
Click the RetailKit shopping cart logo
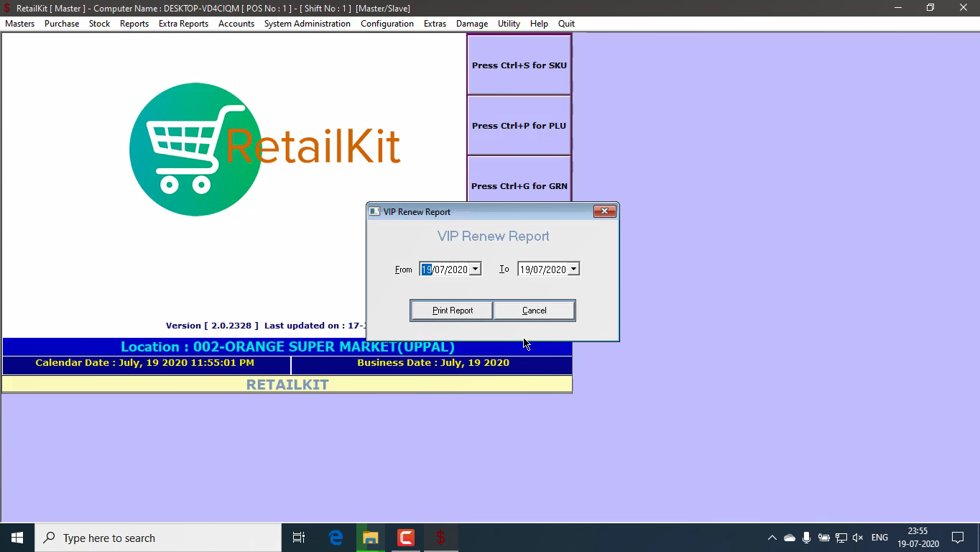coord(195,149)
